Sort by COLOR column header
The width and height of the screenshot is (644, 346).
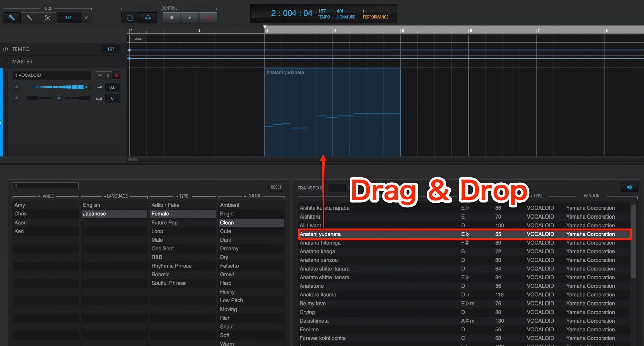[252, 196]
